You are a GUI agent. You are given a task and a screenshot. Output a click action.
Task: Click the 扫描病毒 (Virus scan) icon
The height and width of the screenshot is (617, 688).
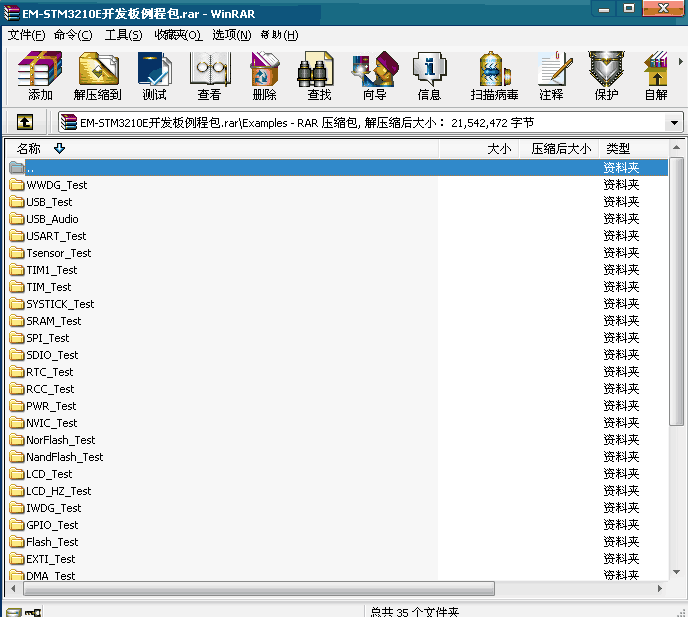[x=494, y=75]
